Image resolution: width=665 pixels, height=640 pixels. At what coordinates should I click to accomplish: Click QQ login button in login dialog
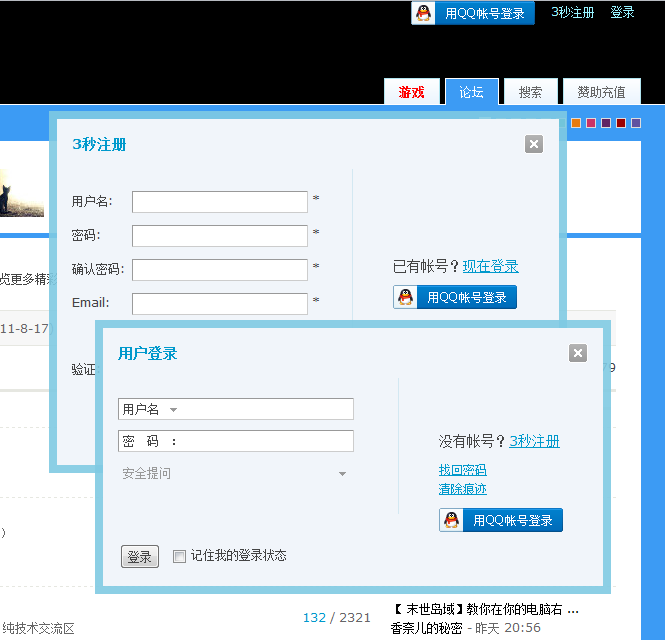501,520
